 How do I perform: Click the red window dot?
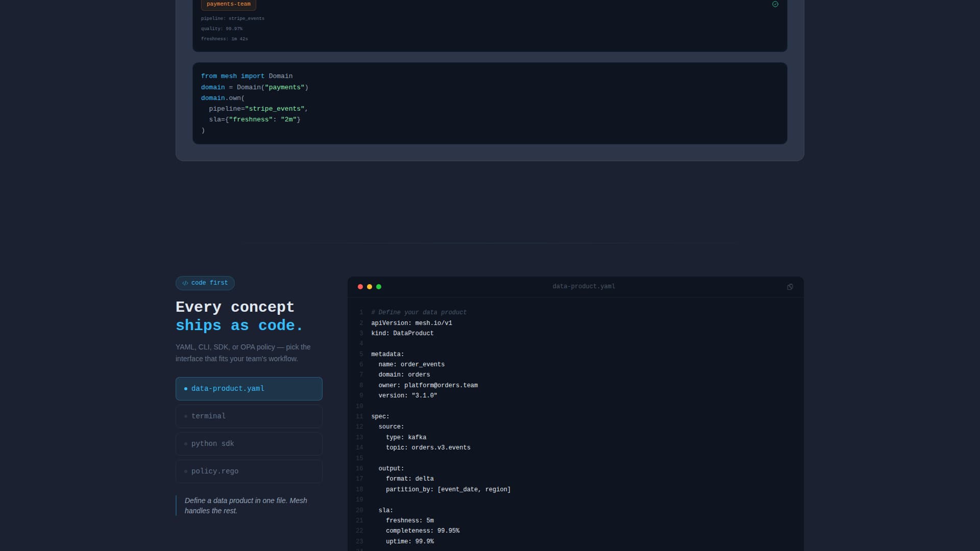(x=360, y=287)
